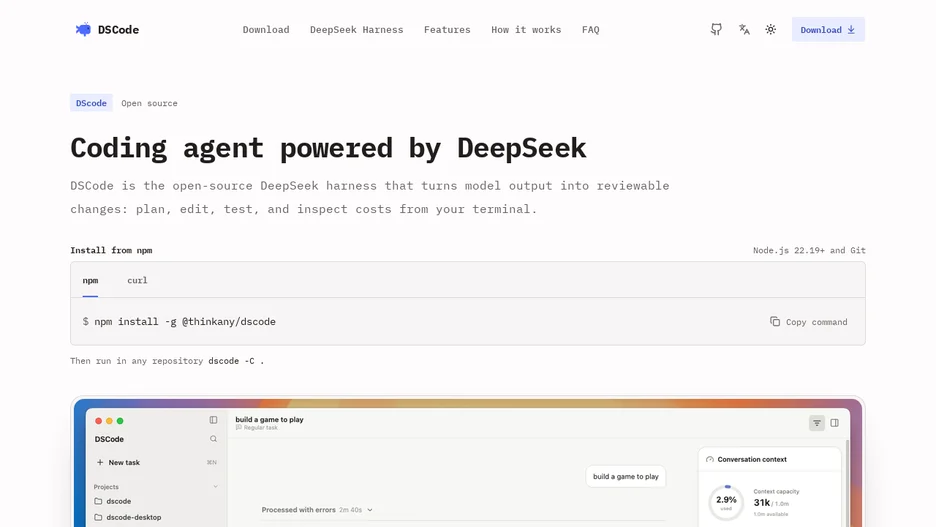Click the 31k context capacity value
Viewport: 936px width, 527px height.
pos(762,503)
